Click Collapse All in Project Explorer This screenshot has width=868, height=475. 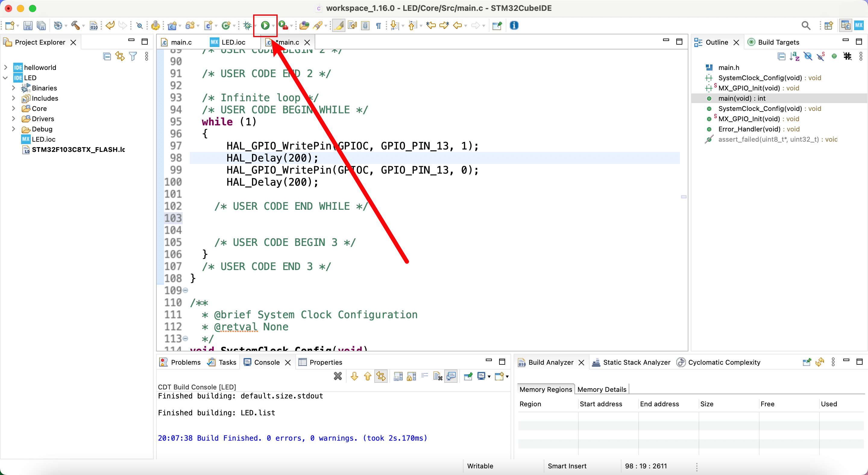pos(107,56)
